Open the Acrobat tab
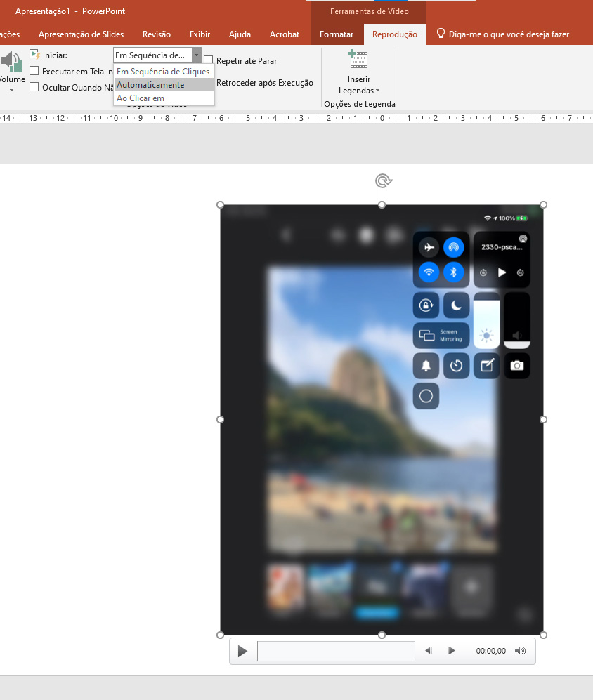Viewport: 593px width, 700px height. pyautogui.click(x=285, y=34)
